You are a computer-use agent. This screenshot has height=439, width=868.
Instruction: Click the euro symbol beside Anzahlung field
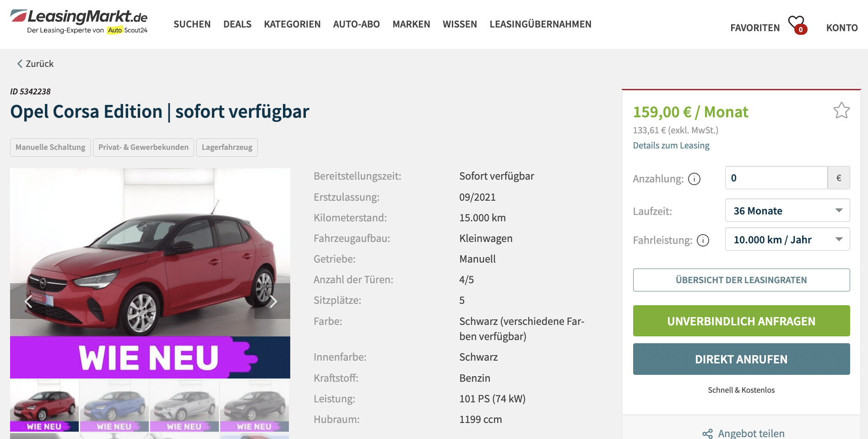coord(839,178)
